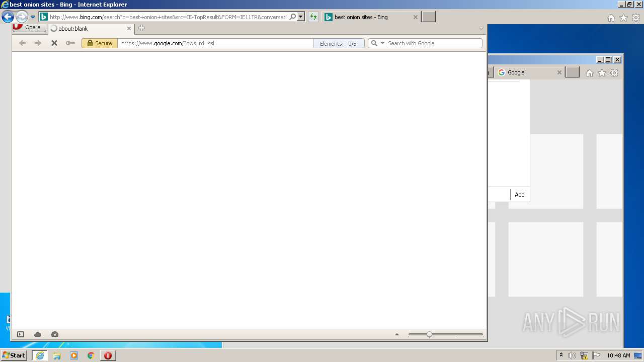
Task: Close the about:blank tab
Action: 129,29
